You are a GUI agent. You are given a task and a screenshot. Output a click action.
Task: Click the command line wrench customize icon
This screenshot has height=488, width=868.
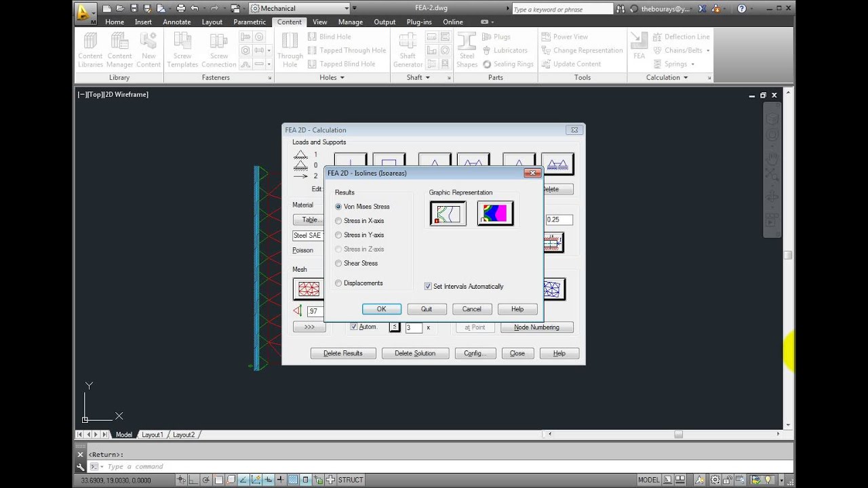pyautogui.click(x=81, y=466)
